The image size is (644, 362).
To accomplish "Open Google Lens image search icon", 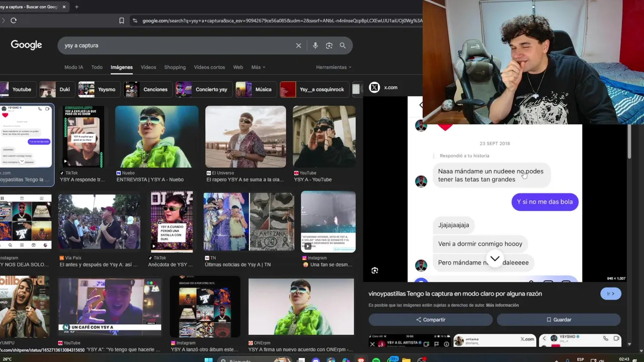I will click(329, 45).
